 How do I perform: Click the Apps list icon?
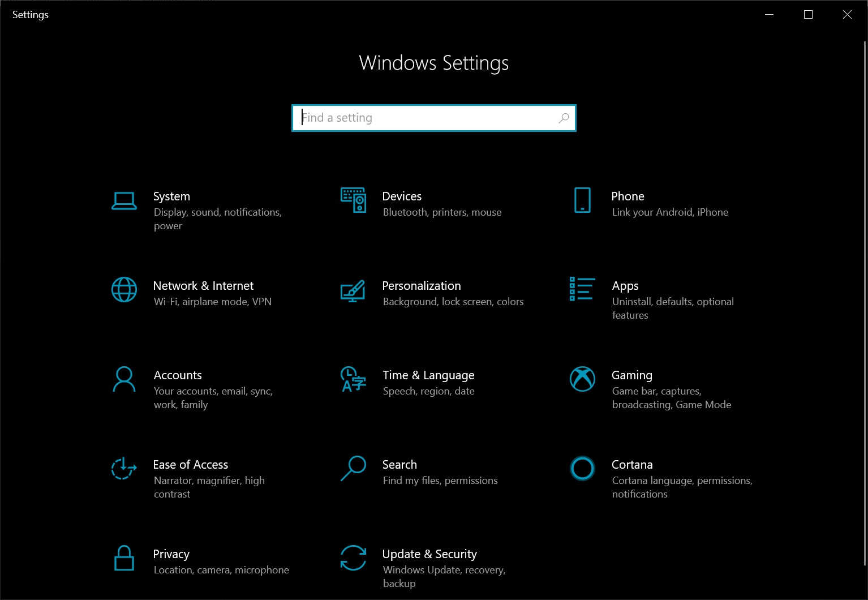[x=582, y=289]
